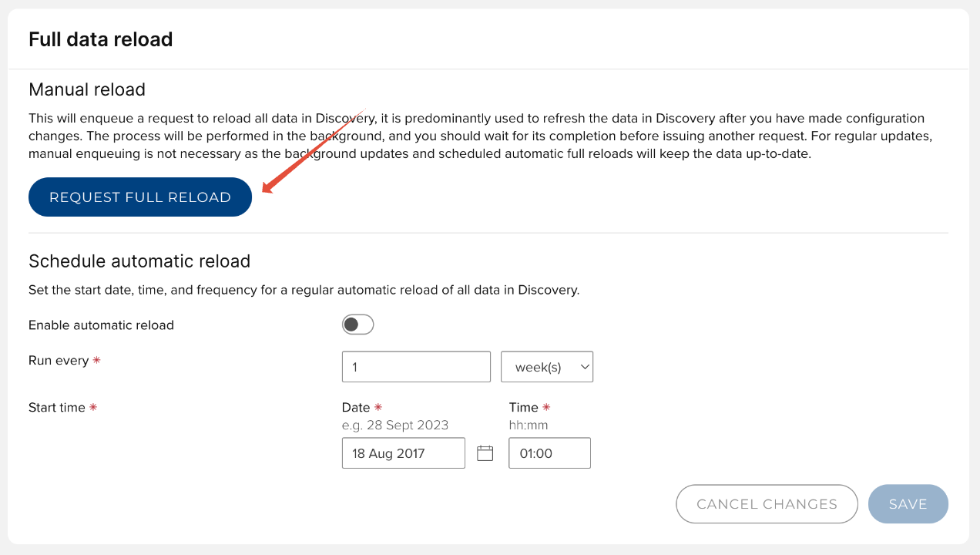Click the e.g. 28 Sept 2023 hint
Screen dimensions: 980x555
[395, 425]
